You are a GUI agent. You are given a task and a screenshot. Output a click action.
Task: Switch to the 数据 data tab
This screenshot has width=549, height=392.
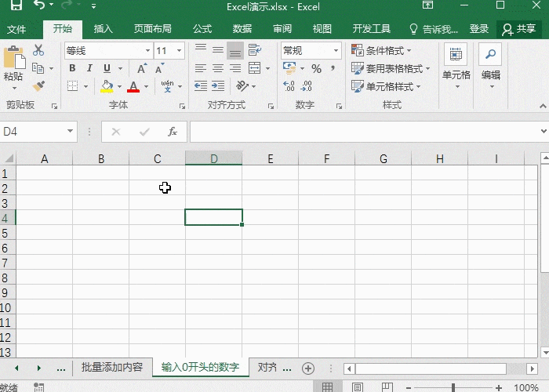click(x=242, y=29)
